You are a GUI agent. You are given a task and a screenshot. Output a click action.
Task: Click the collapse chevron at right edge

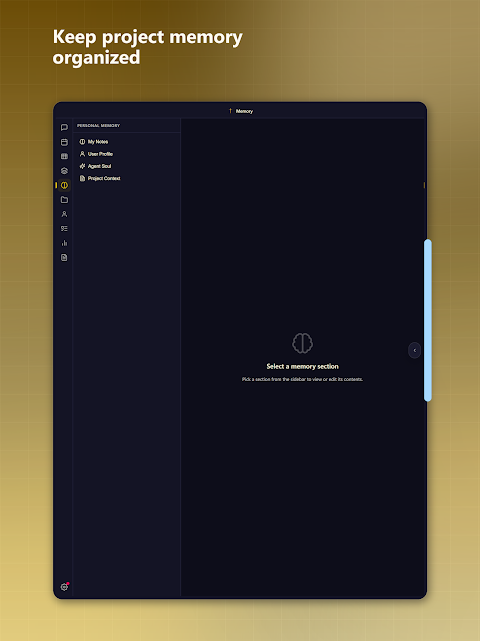pyautogui.click(x=415, y=350)
